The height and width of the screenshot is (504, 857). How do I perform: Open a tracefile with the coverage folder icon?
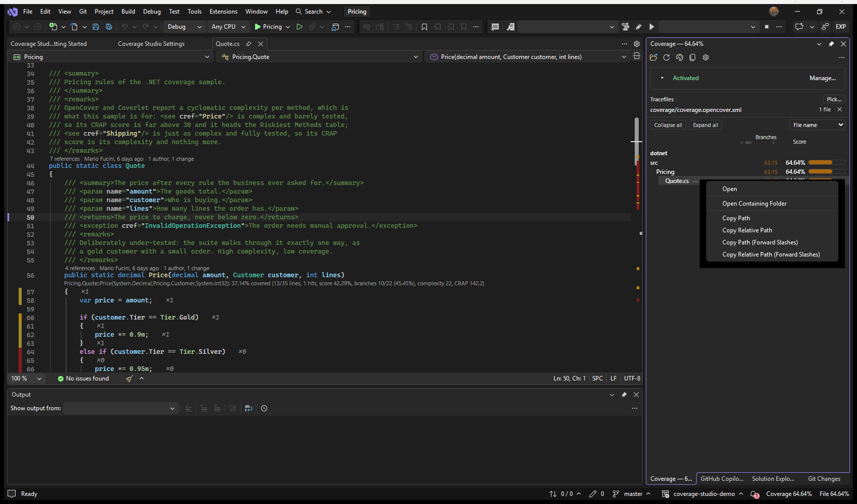654,57
